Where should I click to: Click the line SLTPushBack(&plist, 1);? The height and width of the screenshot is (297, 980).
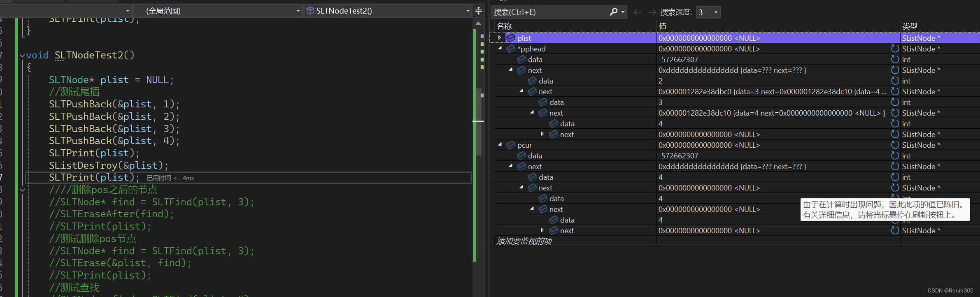pos(114,104)
